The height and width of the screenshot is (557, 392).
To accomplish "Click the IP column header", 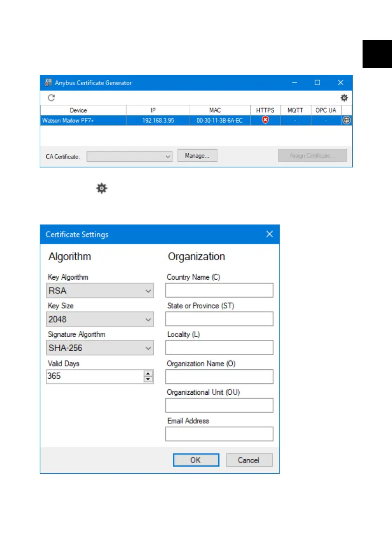I will pos(158,110).
